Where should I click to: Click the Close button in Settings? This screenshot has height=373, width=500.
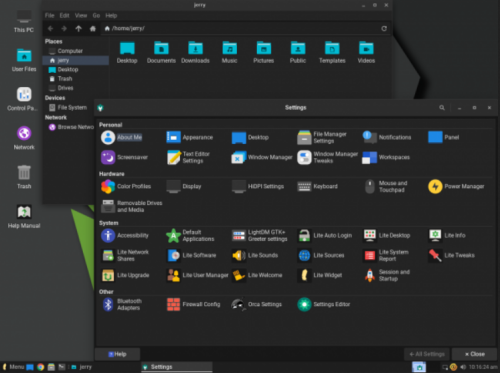475,354
